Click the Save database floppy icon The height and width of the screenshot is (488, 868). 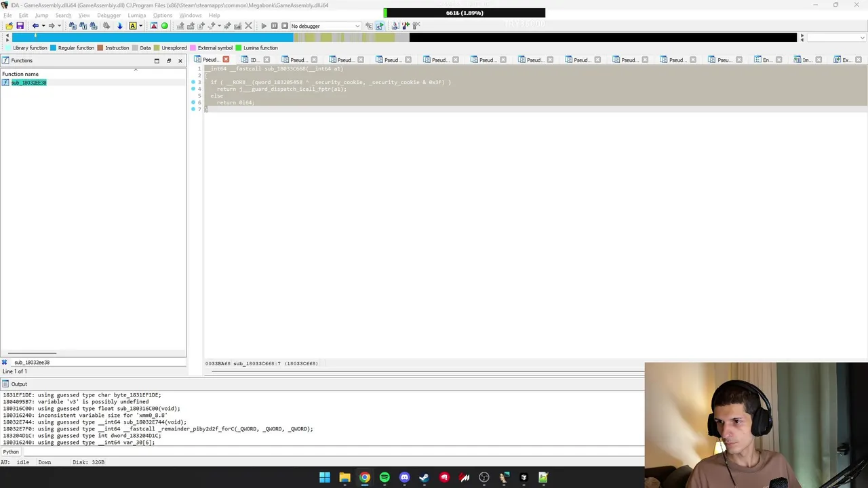coord(20,26)
